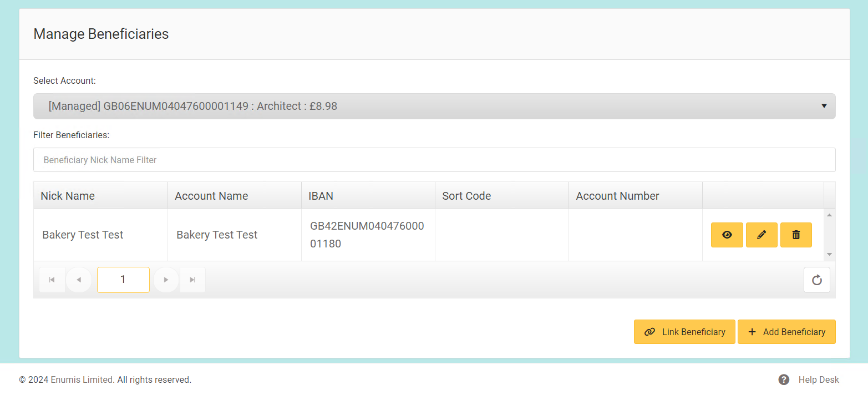Open the Enumis Limited link
Screen dimensions: 868x395
[82, 380]
